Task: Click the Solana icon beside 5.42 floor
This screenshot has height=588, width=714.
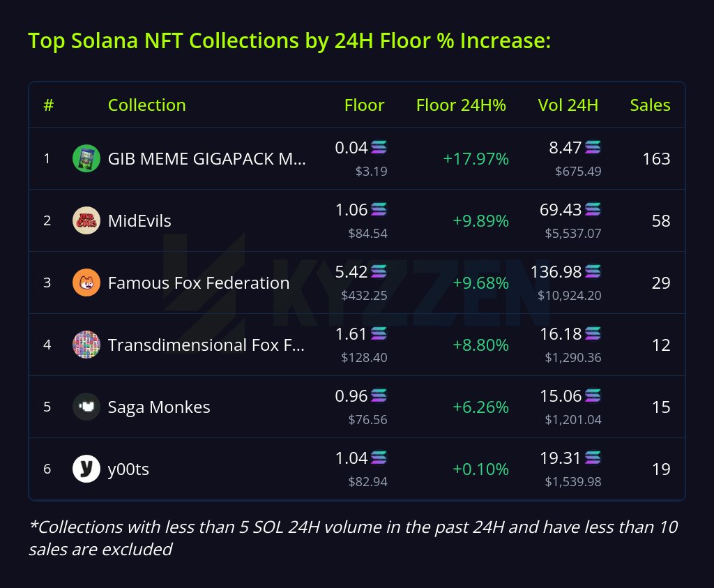Action: (379, 271)
